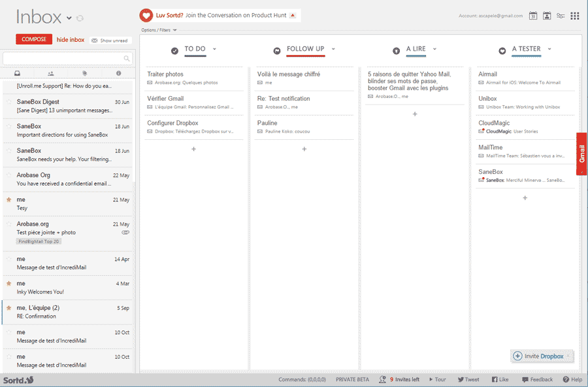Open the Gmail side tab
588x387 pixels.
pos(582,154)
